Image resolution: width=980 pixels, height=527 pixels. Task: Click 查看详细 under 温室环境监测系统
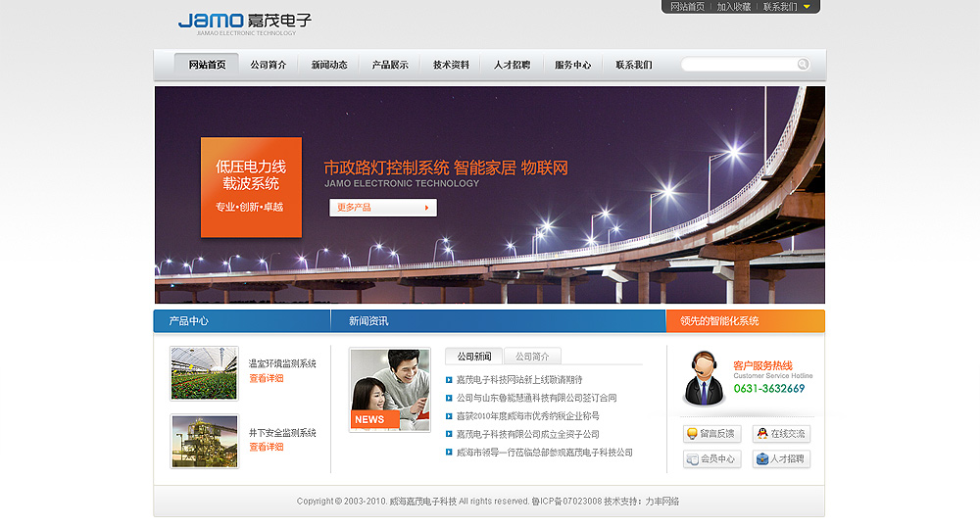(267, 378)
